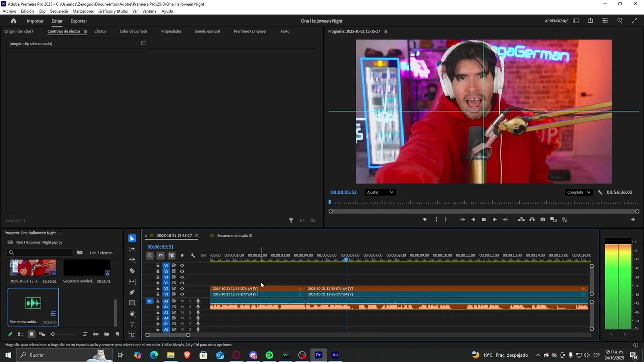644x362 pixels.
Task: Open Ajustar zoom level dropdown
Action: tap(380, 192)
